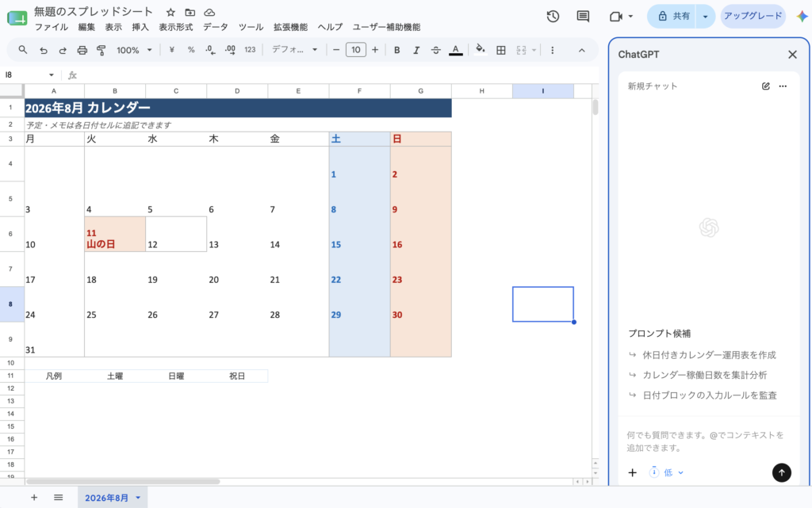Open the 挿入 menu

(140, 27)
